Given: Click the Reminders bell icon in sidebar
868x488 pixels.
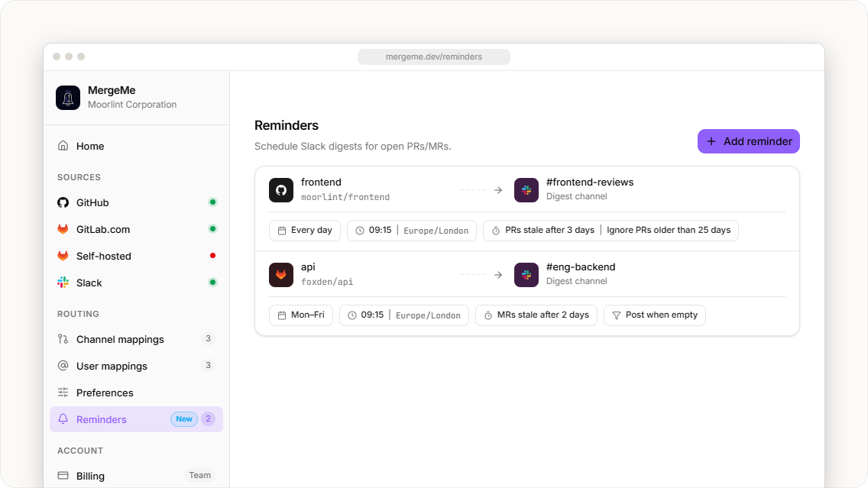Looking at the screenshot, I should [x=63, y=419].
